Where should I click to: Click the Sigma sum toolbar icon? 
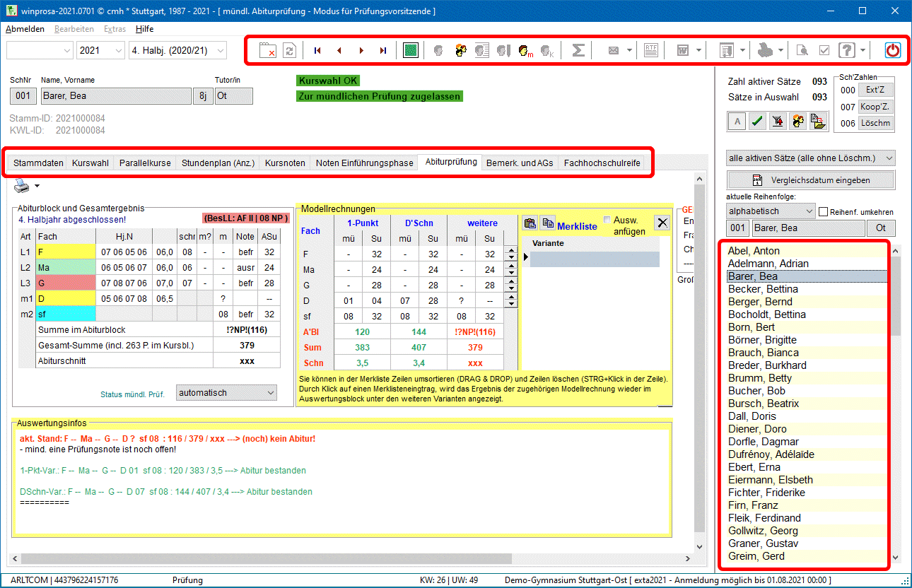pos(578,50)
